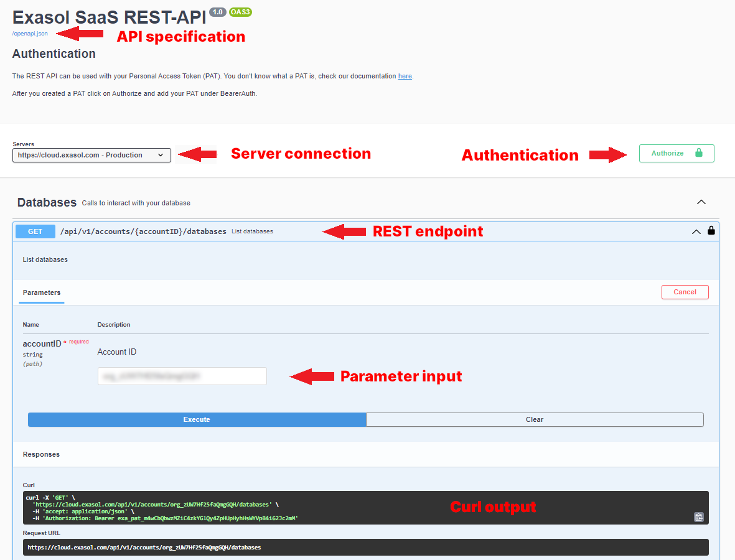Click the OAS3 green badge

240,12
